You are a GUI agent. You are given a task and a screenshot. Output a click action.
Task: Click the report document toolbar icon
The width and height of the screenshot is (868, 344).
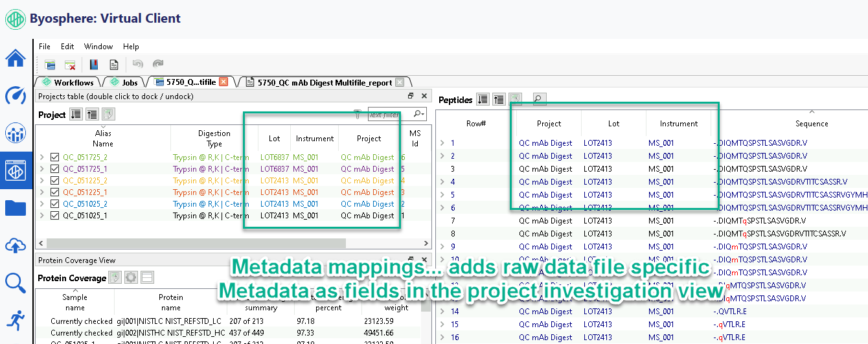point(113,64)
